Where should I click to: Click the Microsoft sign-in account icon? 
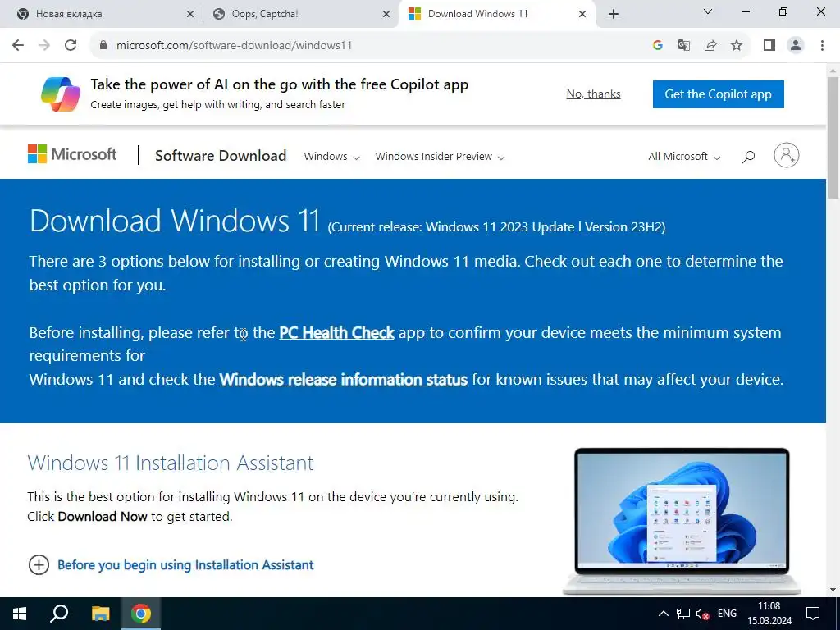pos(787,155)
